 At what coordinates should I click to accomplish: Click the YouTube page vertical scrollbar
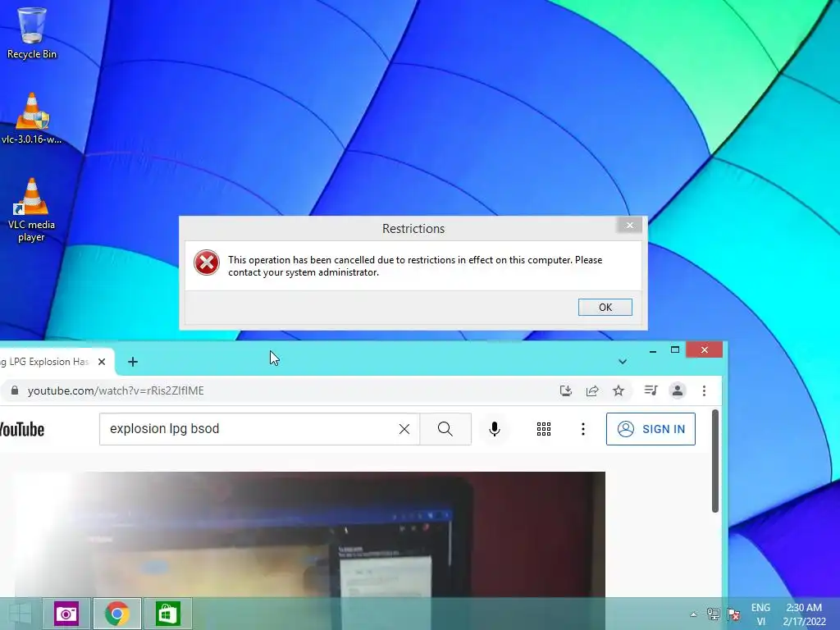715,461
